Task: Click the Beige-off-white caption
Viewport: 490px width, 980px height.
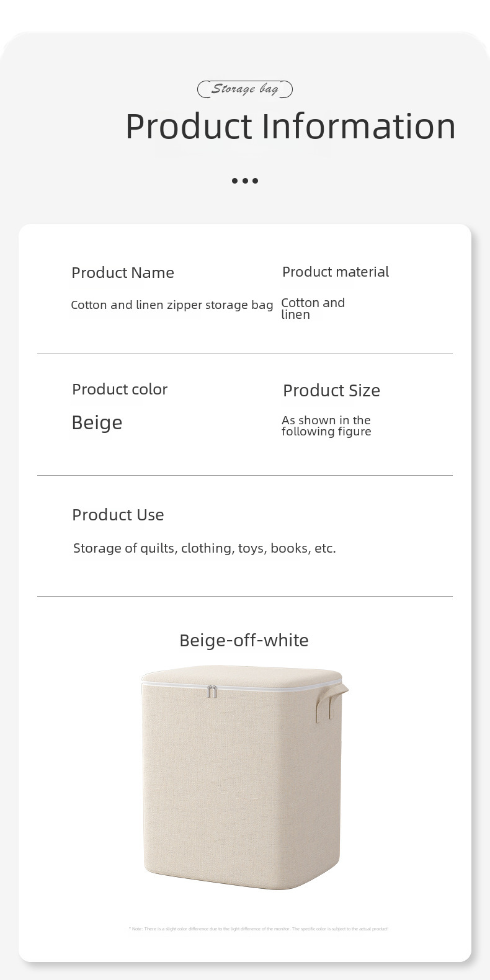Action: pyautogui.click(x=244, y=640)
